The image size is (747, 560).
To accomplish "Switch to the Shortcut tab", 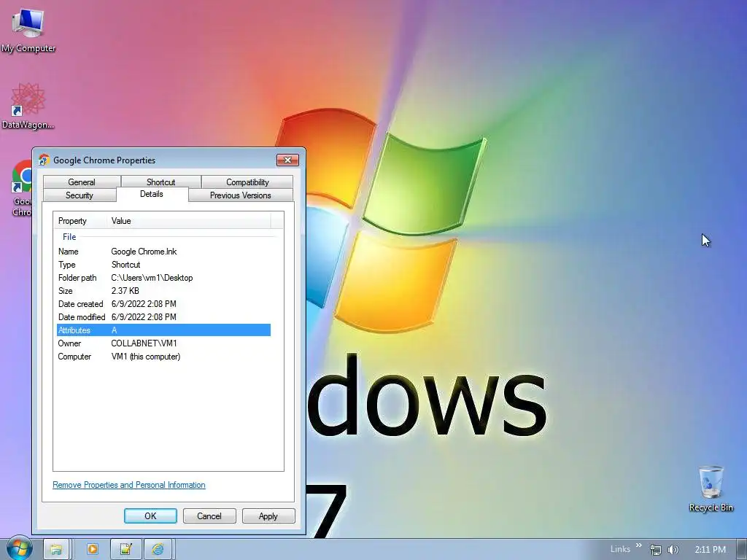I will click(160, 182).
